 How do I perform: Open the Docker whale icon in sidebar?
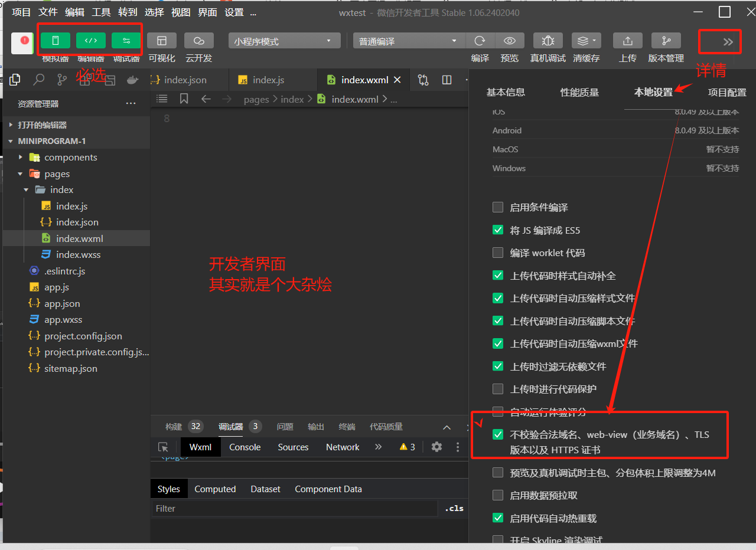(133, 80)
